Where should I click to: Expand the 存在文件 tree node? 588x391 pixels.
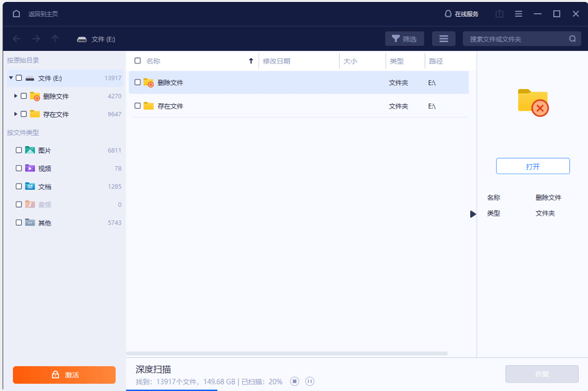click(x=16, y=114)
